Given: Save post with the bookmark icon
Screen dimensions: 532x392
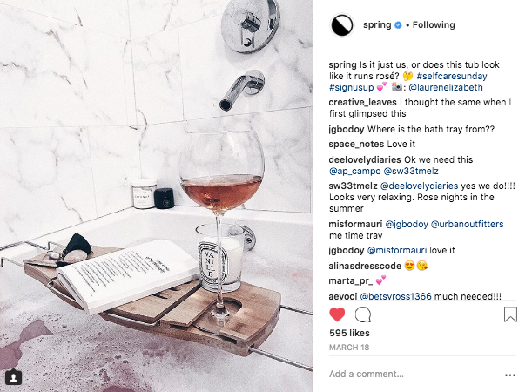Looking at the screenshot, I should tap(510, 314).
